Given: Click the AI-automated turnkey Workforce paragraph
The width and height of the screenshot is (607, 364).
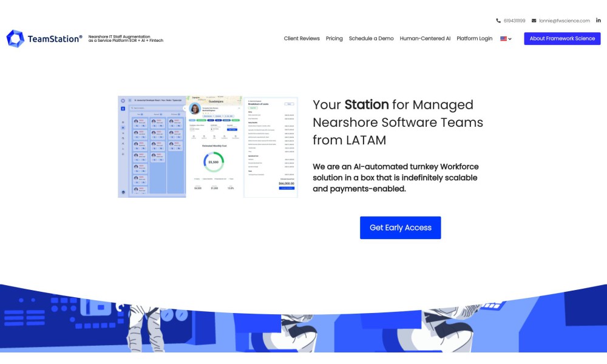Looking at the screenshot, I should [396, 178].
